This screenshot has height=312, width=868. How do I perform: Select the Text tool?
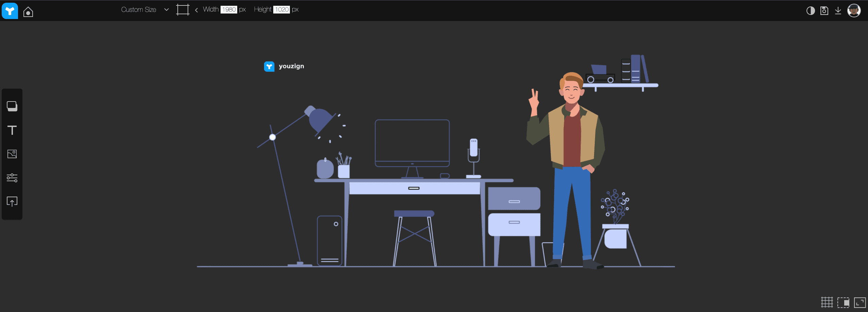tap(12, 130)
